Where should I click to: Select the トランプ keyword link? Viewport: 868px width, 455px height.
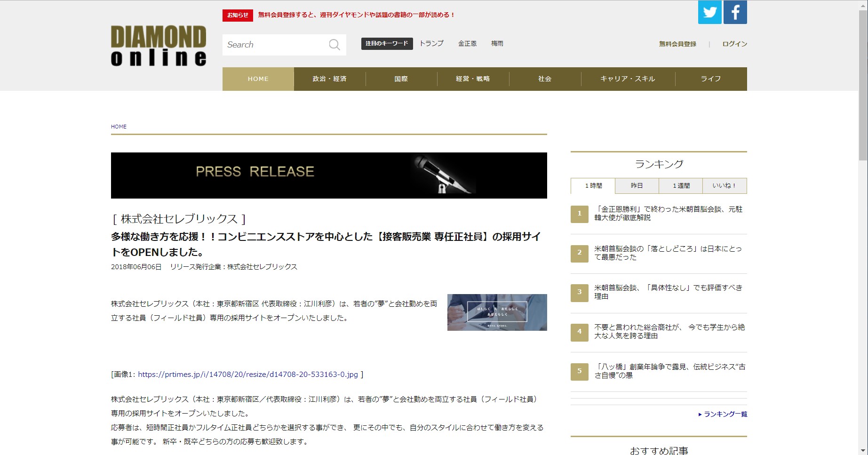coord(431,43)
